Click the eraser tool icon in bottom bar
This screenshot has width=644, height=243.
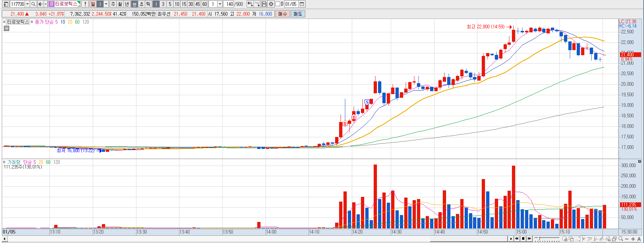pyautogui.click(x=608, y=239)
